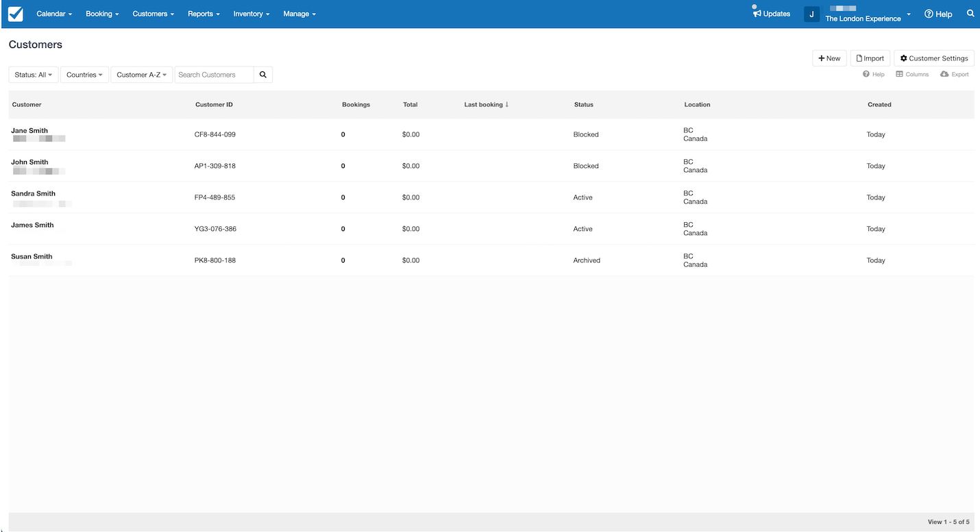This screenshot has width=980, height=532.
Task: Click the Checkfront checkmark logo
Action: pyautogui.click(x=15, y=14)
